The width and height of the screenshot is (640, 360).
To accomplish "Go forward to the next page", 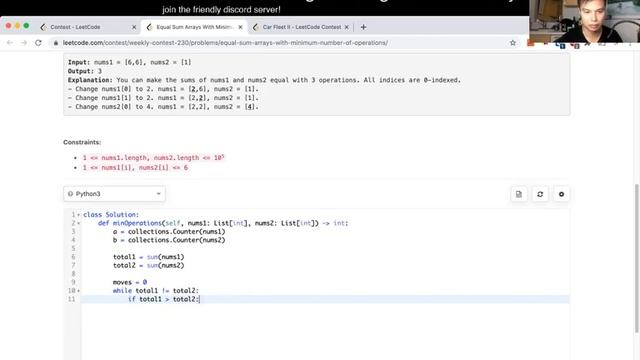I will click(24, 43).
